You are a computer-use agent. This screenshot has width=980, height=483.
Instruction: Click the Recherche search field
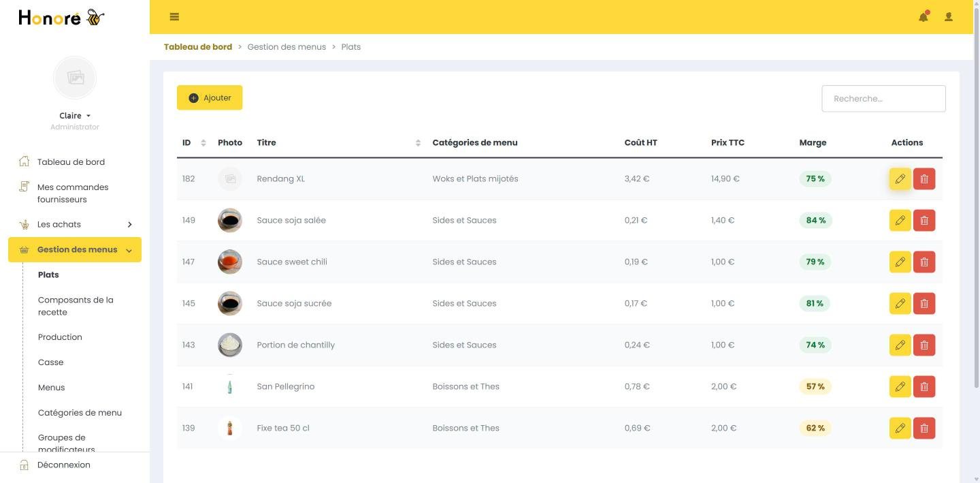pos(883,99)
